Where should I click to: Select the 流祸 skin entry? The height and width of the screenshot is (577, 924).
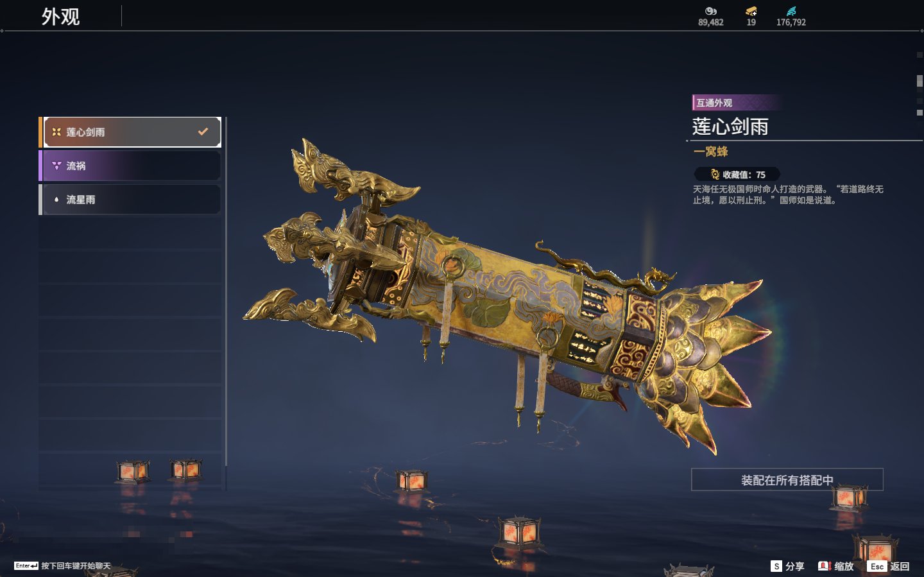(130, 166)
